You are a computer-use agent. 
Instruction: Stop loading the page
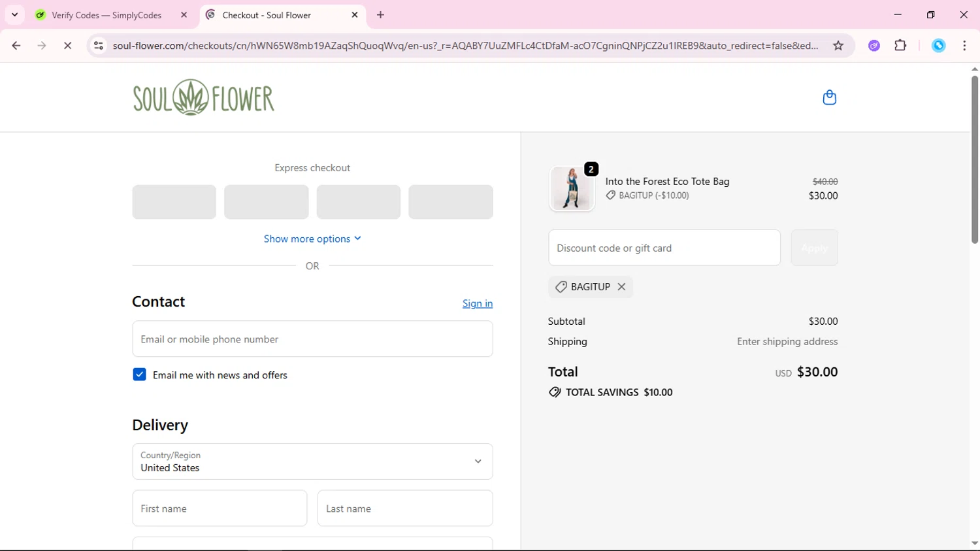pos(67,46)
